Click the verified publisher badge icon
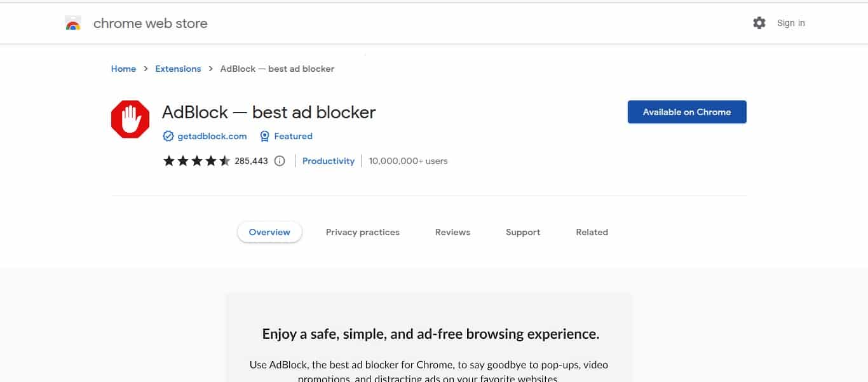This screenshot has height=382, width=868. point(168,136)
